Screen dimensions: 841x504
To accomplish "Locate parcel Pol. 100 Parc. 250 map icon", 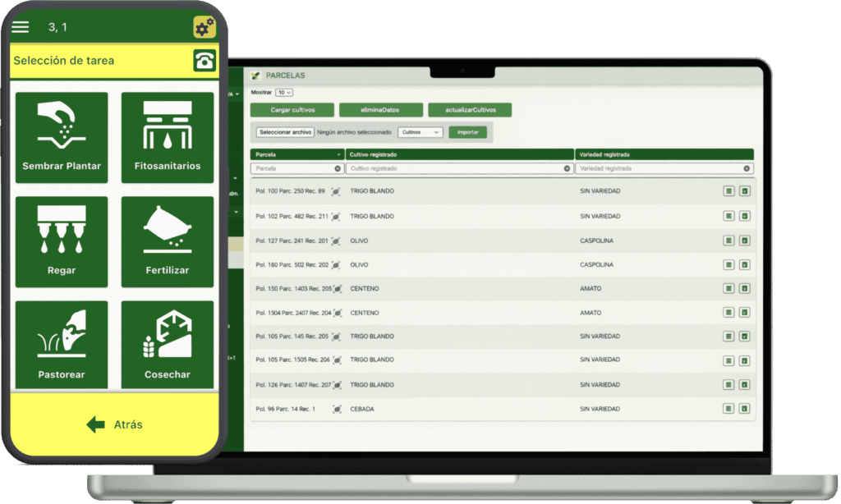I will 337,191.
